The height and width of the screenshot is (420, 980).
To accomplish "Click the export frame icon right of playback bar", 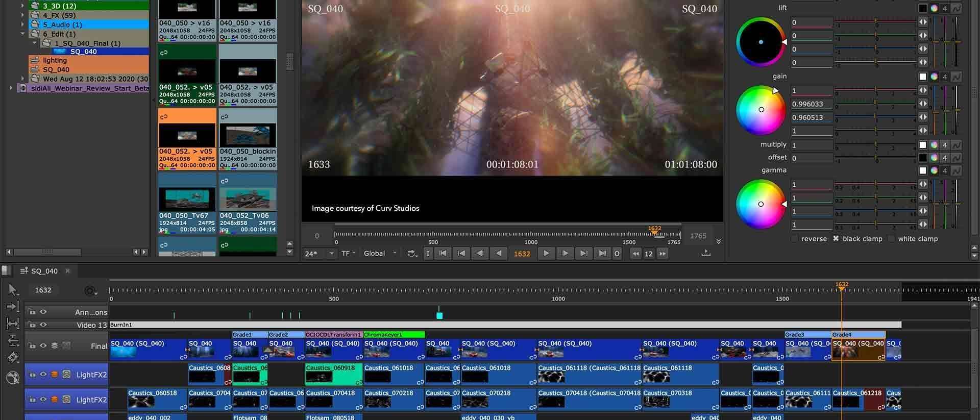I will click(x=706, y=253).
